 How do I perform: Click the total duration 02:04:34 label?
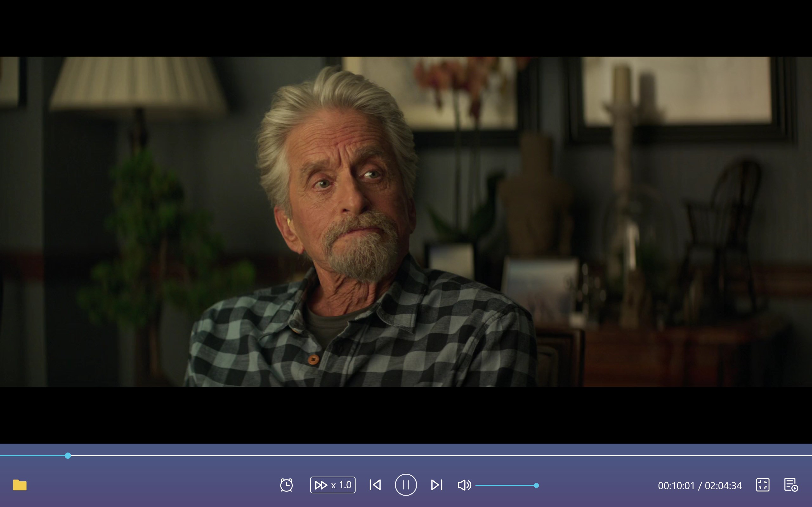(x=723, y=485)
